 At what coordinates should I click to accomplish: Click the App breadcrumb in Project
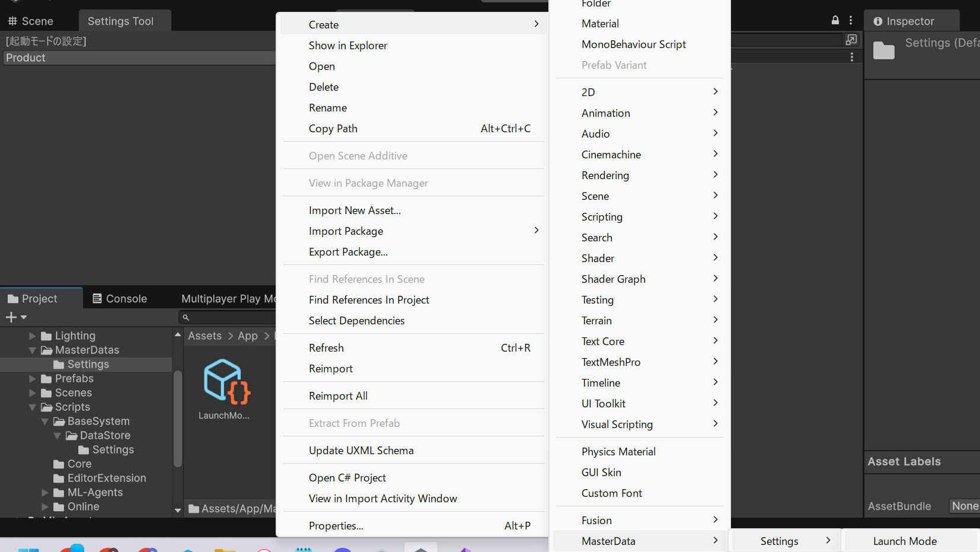click(248, 336)
